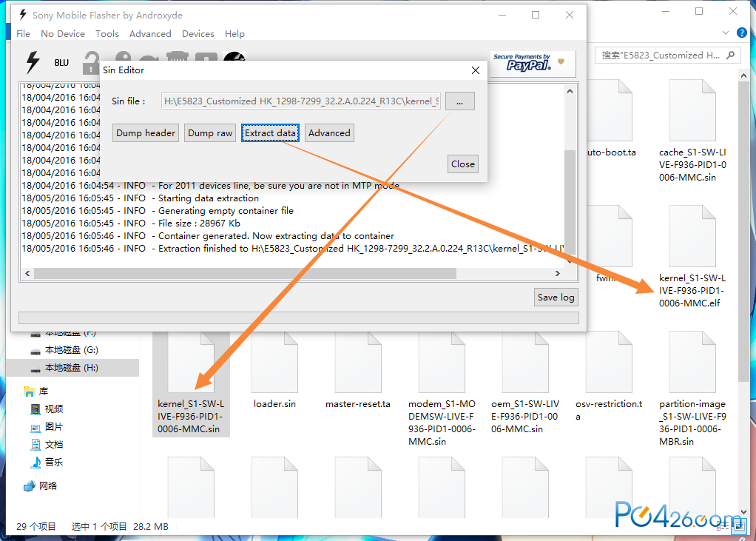Click log horizontal scrollbar right arrow
This screenshot has width=756, height=541.
click(558, 273)
